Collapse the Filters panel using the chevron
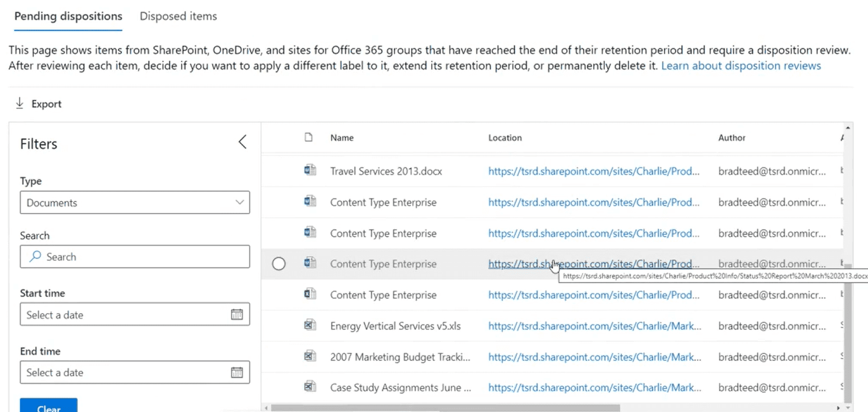Image resolution: width=868 pixels, height=412 pixels. coord(242,142)
